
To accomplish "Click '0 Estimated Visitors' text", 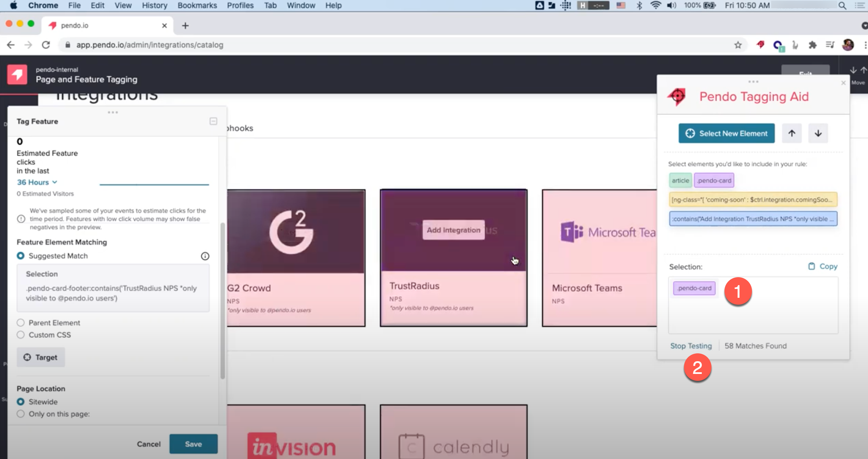I will click(45, 193).
